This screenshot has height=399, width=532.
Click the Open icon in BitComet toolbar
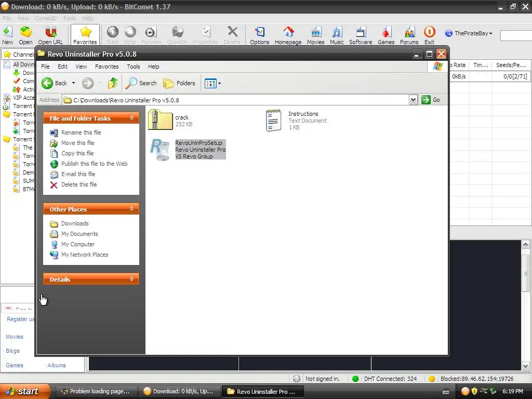[x=25, y=35]
